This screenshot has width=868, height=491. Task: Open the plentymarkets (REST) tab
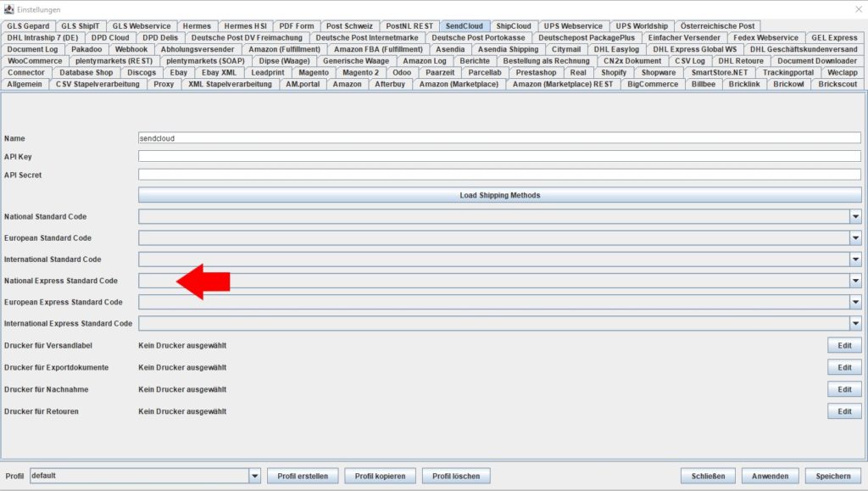[114, 61]
